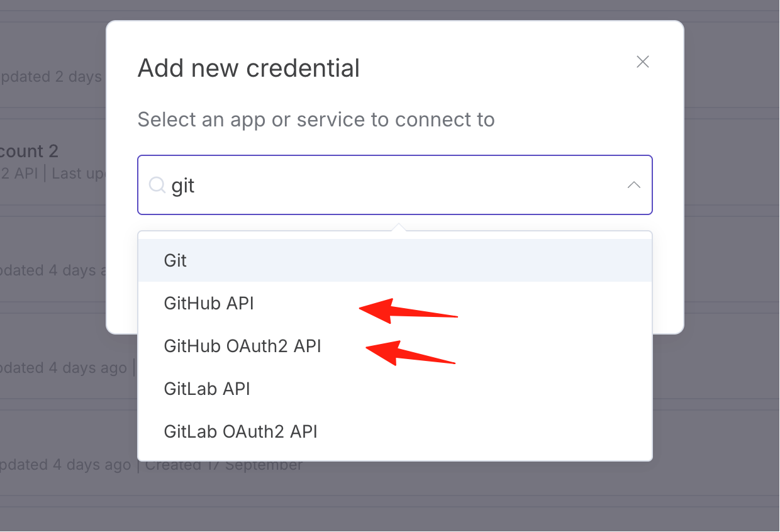Viewport: 780px width, 532px height.
Task: Close the Add new credential dialog
Action: coord(642,62)
